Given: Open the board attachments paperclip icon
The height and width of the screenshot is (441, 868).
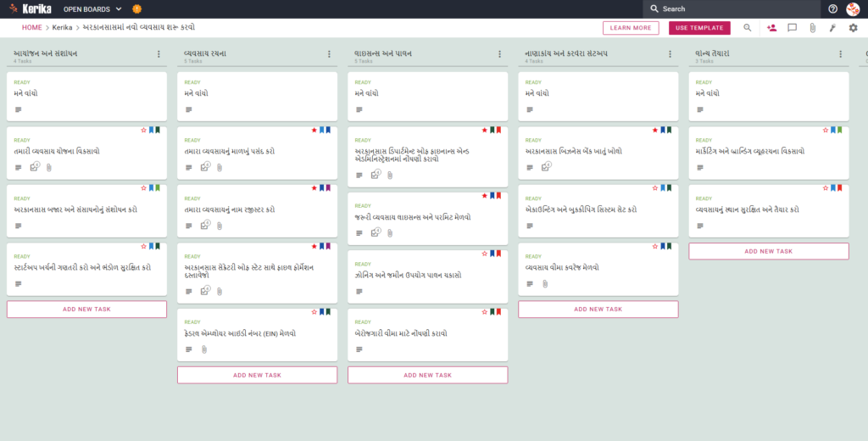Looking at the screenshot, I should (812, 28).
